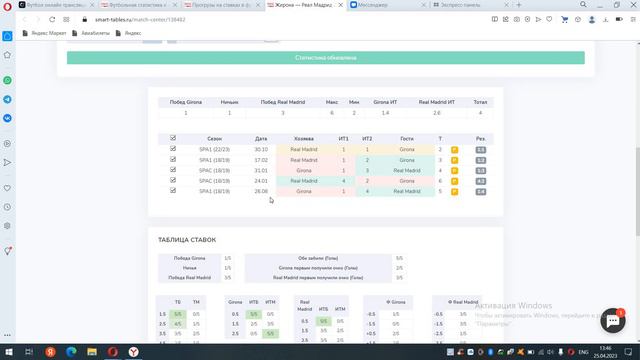Click the green statistics updated bar
Viewport: 640px width, 360px height.
(x=326, y=58)
